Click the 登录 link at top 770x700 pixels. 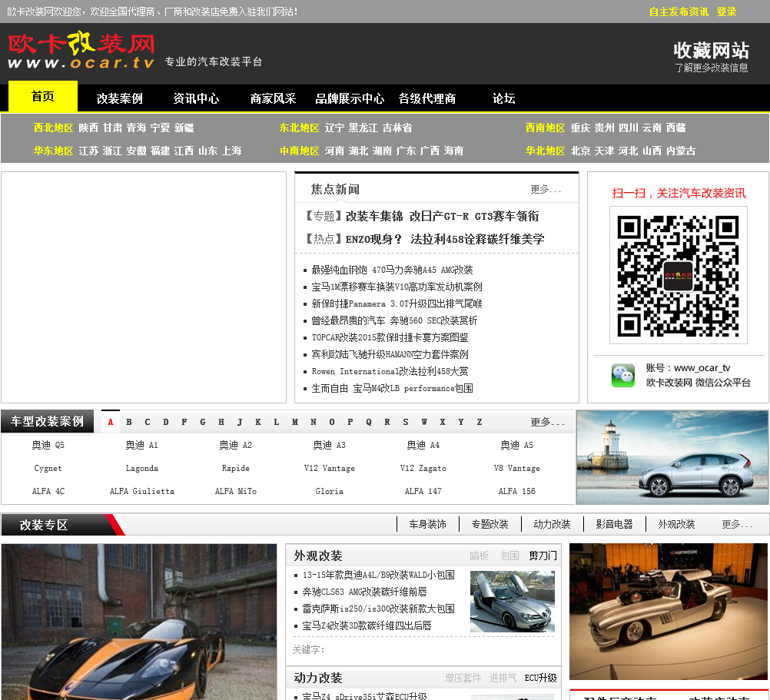pyautogui.click(x=726, y=12)
